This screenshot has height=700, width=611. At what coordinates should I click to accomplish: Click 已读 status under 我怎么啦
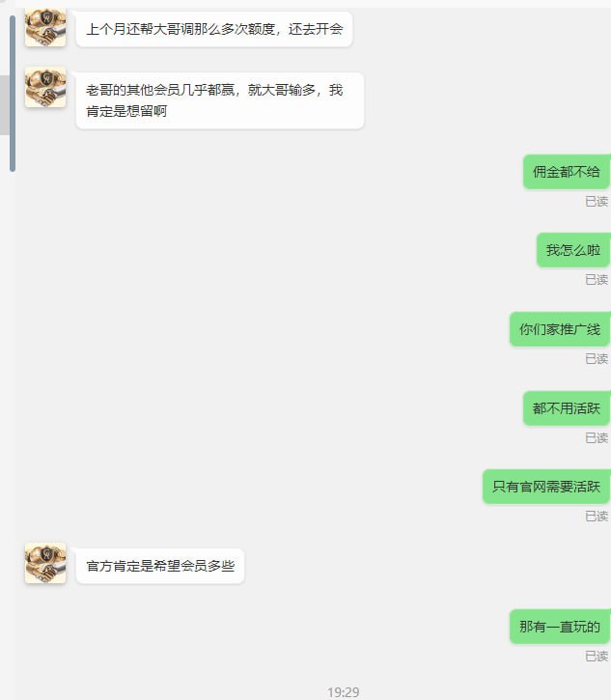[x=597, y=279]
